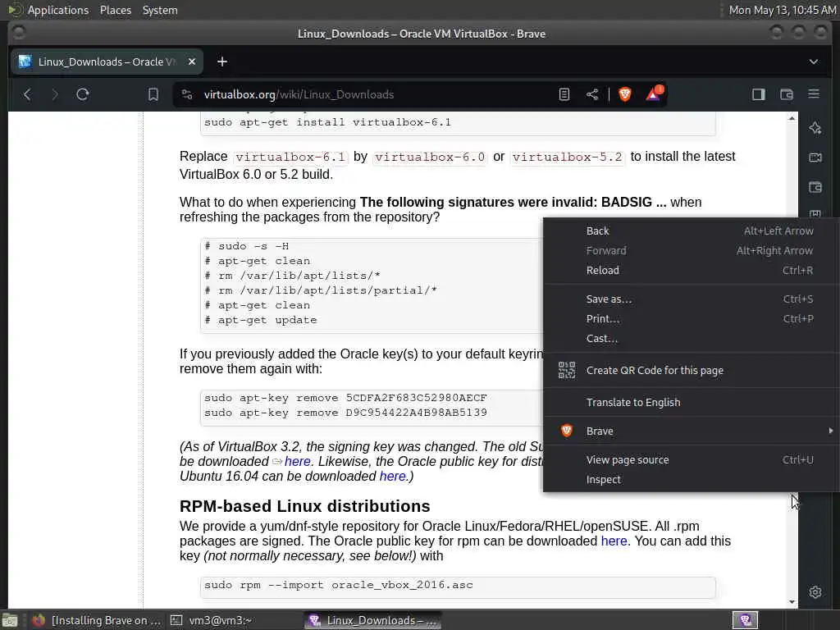Screen dimensions: 840x630
Task: Select Print… from context menu
Action: tap(691, 319)
